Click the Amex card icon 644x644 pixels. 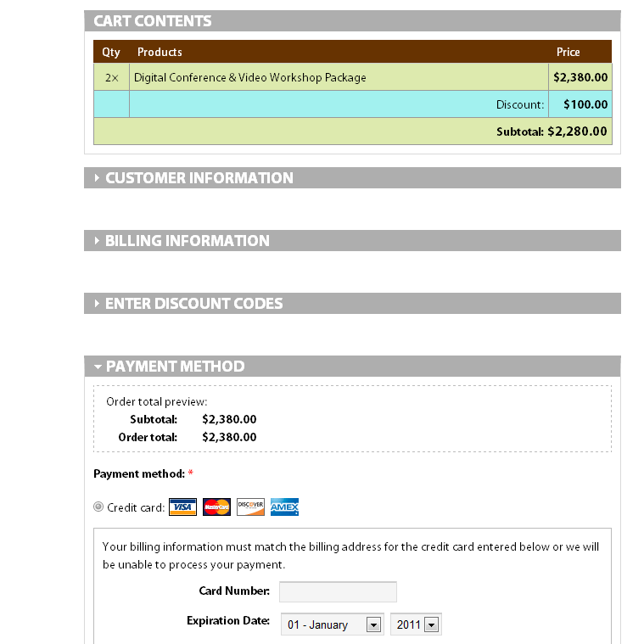point(284,507)
